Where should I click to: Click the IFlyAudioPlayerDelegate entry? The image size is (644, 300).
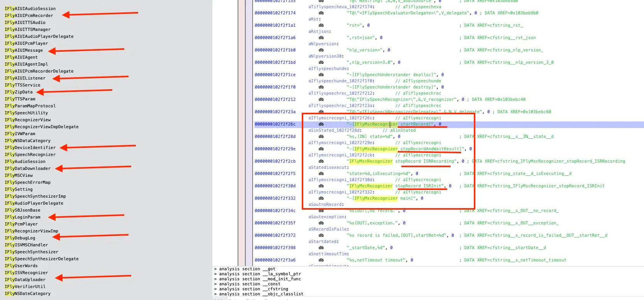pos(34,203)
